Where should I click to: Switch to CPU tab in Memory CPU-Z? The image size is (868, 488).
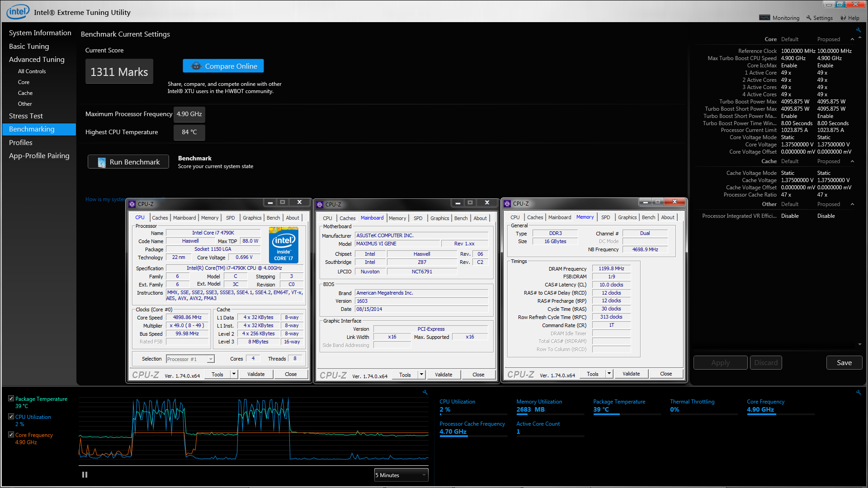tap(515, 217)
